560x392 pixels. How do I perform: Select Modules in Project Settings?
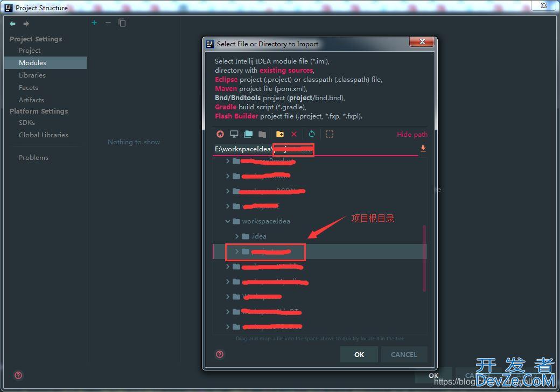pyautogui.click(x=46, y=63)
